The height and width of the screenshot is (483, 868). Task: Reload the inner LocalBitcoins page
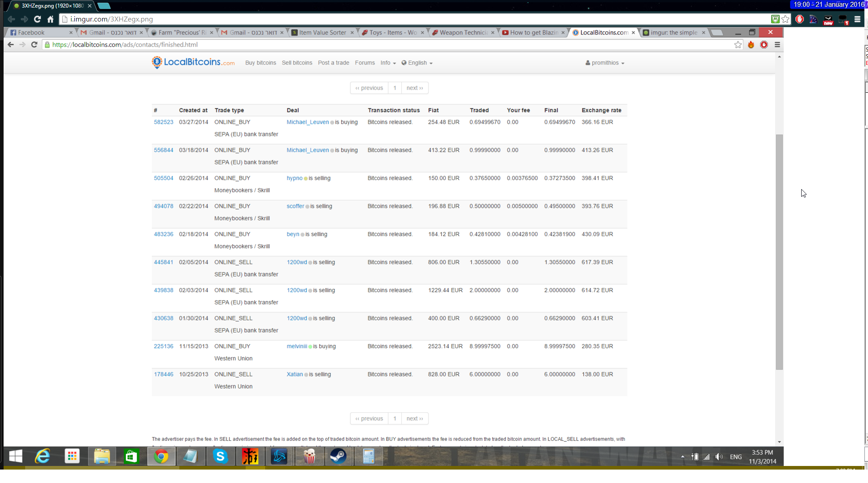(34, 45)
